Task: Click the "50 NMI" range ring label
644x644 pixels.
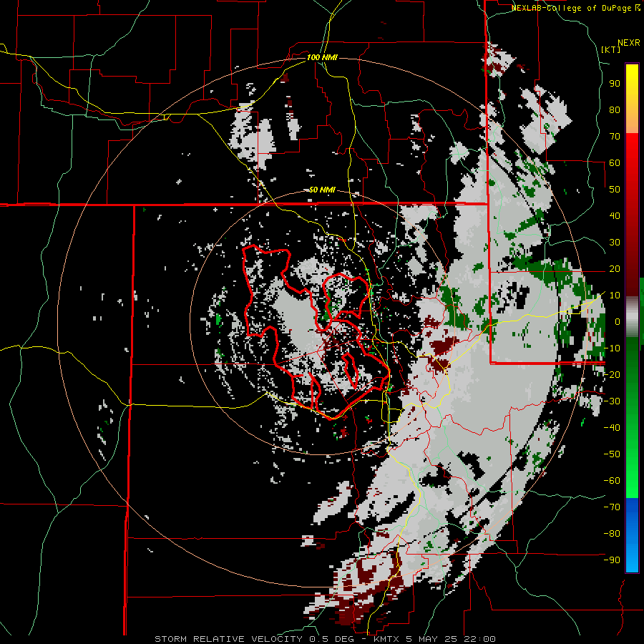Action: click(x=322, y=190)
